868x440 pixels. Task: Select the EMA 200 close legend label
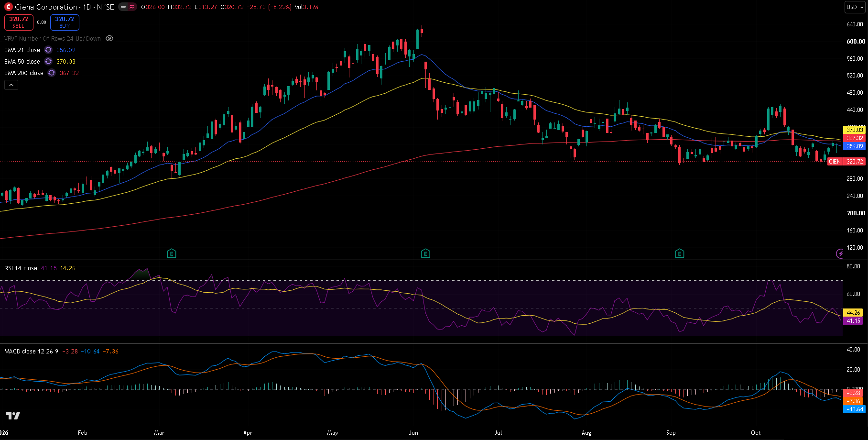pos(24,73)
